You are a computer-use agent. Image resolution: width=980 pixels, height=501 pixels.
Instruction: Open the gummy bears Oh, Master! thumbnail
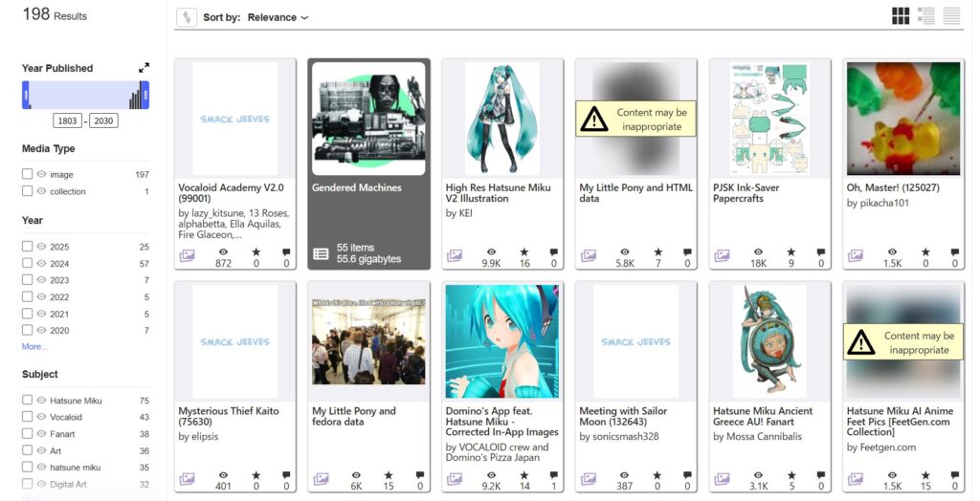click(x=903, y=119)
